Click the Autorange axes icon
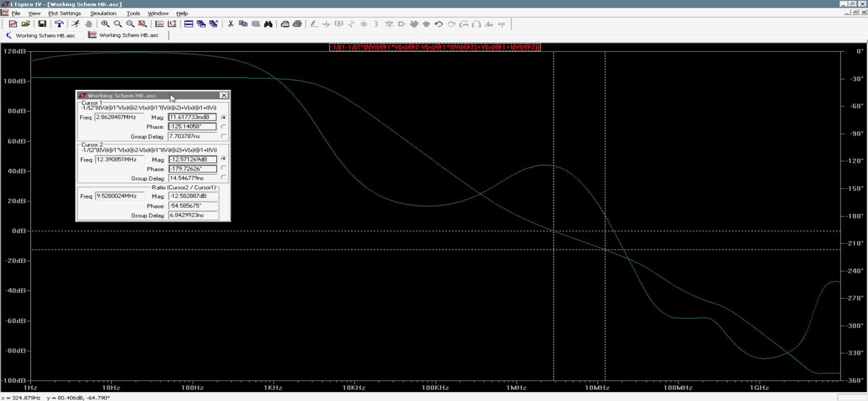868x401 pixels. tap(172, 24)
